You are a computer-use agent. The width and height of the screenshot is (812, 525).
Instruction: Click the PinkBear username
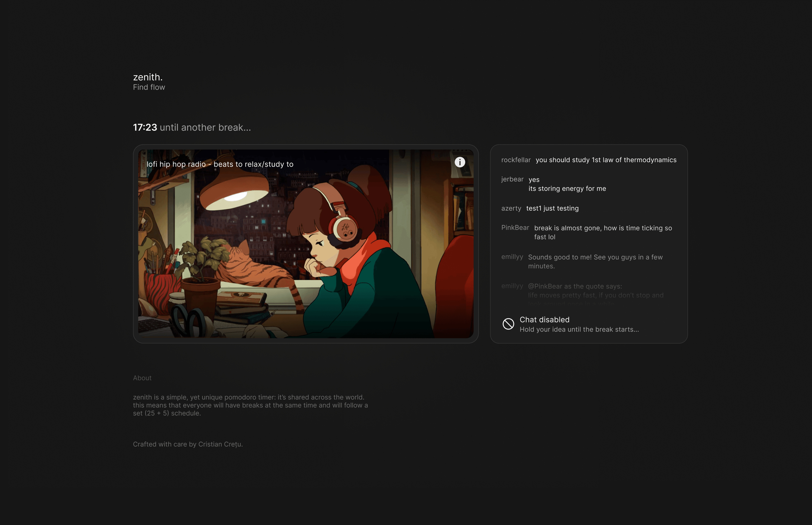[x=515, y=228]
